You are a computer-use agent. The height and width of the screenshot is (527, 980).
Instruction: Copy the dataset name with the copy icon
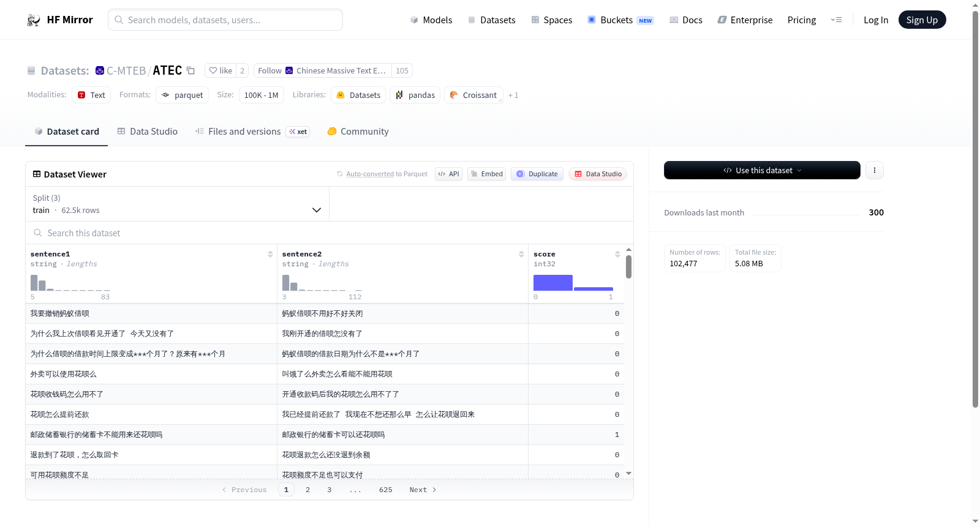(x=190, y=70)
